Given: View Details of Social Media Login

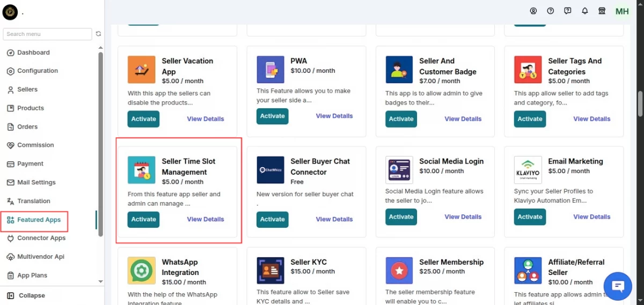Looking at the screenshot, I should [463, 217].
